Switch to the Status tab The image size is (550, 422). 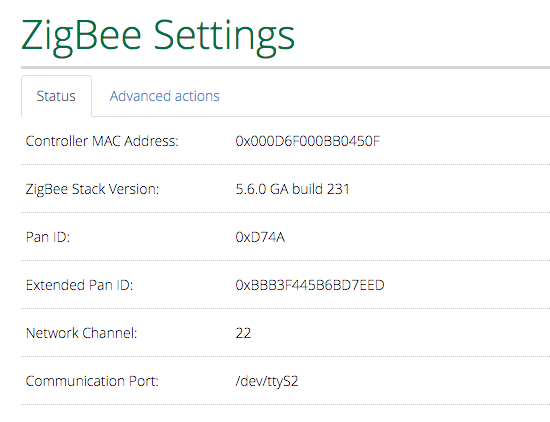pos(56,96)
